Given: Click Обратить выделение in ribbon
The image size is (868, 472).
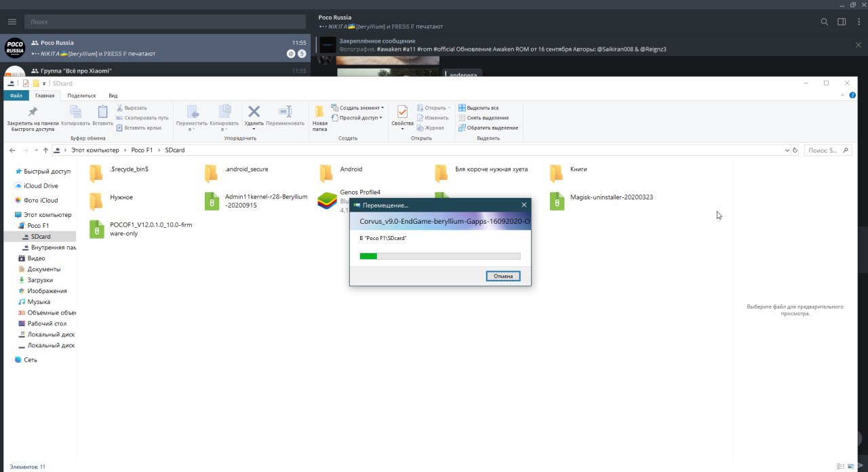Looking at the screenshot, I should [x=488, y=127].
